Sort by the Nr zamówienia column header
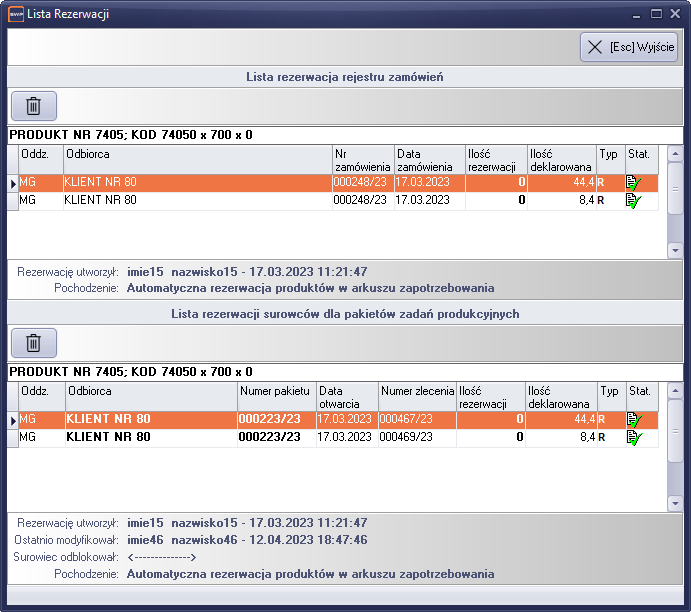Image resolution: width=691 pixels, height=612 pixels. tap(361, 160)
